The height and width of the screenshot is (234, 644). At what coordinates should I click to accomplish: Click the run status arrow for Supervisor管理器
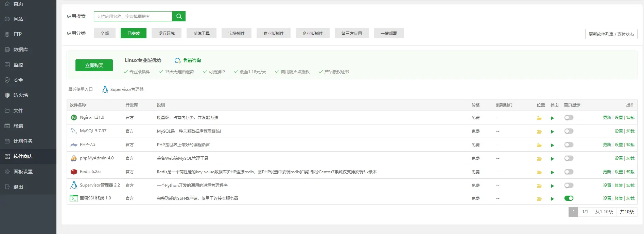click(553, 186)
